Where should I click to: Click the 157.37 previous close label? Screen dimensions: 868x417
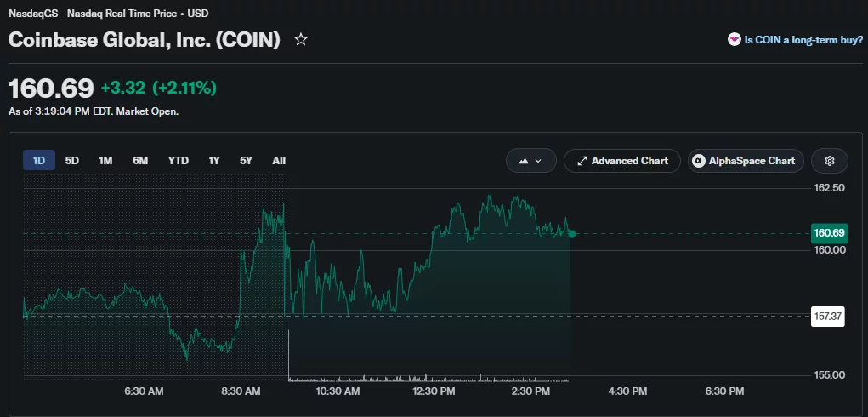828,317
